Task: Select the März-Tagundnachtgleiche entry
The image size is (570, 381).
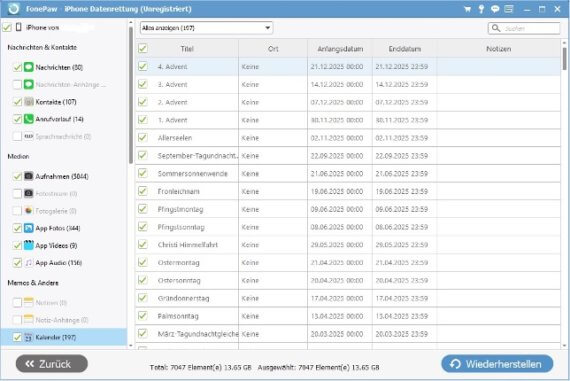Action: coord(198,334)
